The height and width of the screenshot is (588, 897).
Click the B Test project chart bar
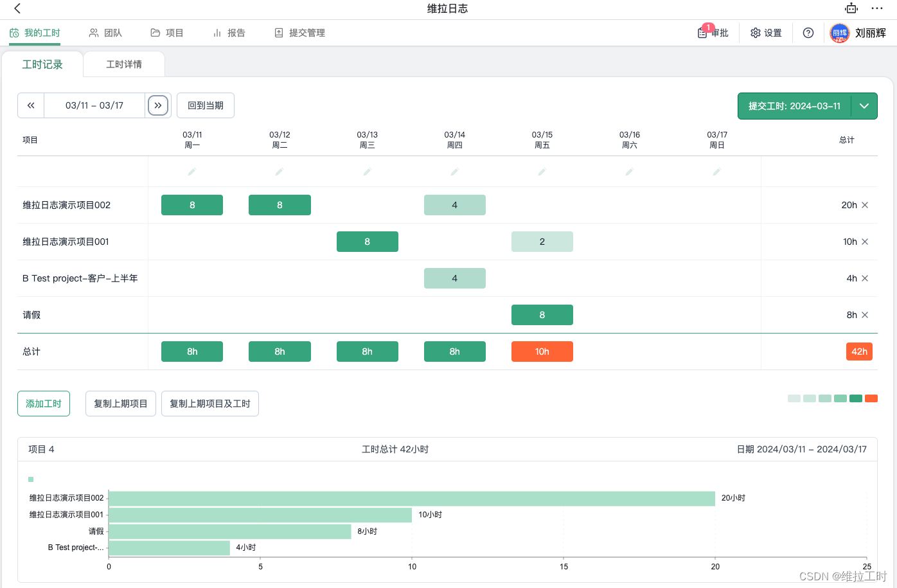pos(170,548)
